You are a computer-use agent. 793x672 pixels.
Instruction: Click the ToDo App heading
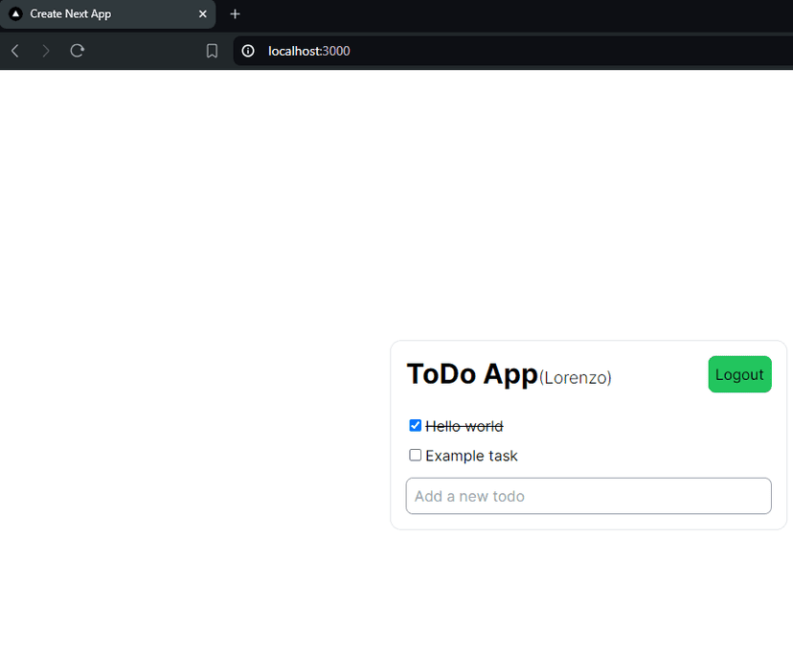pyautogui.click(x=472, y=374)
